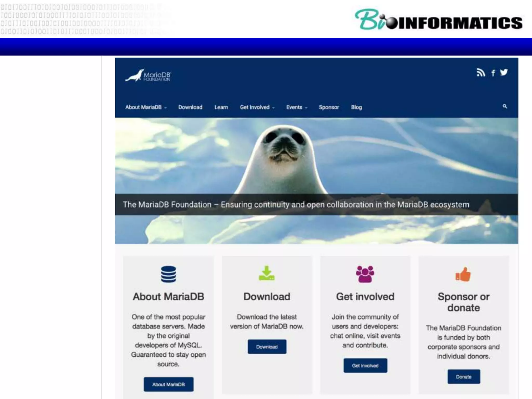
Task: Expand the About MariaDB dropdown menu
Action: (146, 107)
